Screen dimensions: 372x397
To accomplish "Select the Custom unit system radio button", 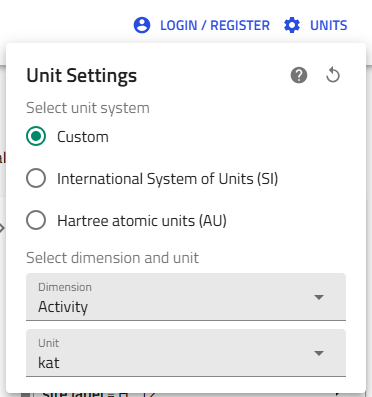I will pyautogui.click(x=36, y=136).
